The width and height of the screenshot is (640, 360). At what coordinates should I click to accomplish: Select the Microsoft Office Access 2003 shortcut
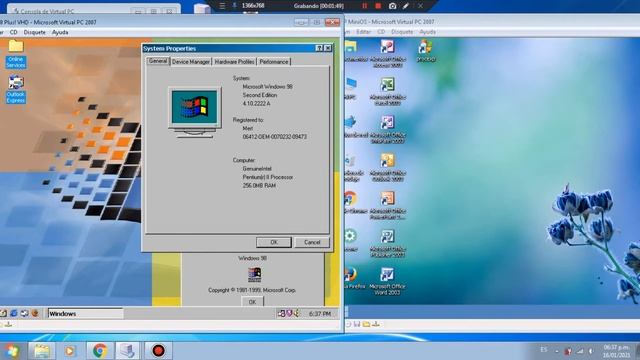point(387,53)
